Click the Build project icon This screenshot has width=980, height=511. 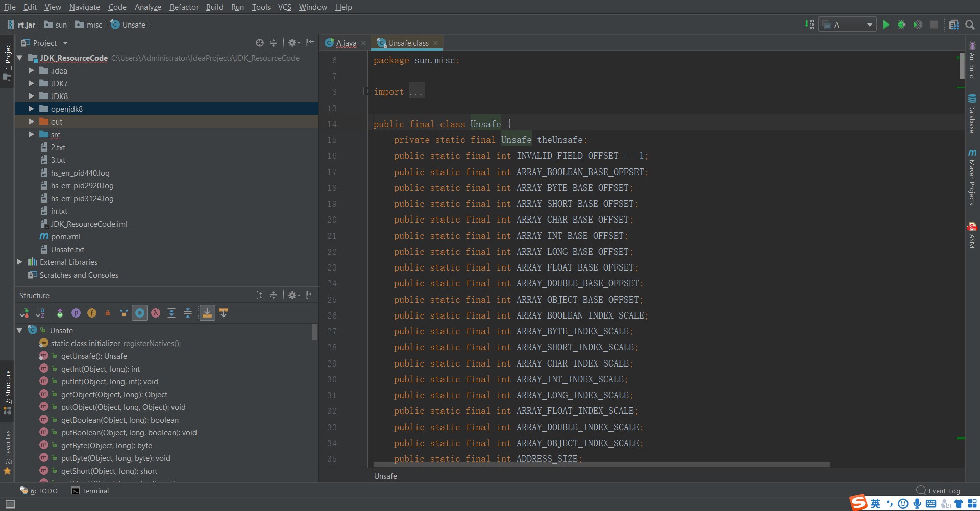[x=809, y=25]
